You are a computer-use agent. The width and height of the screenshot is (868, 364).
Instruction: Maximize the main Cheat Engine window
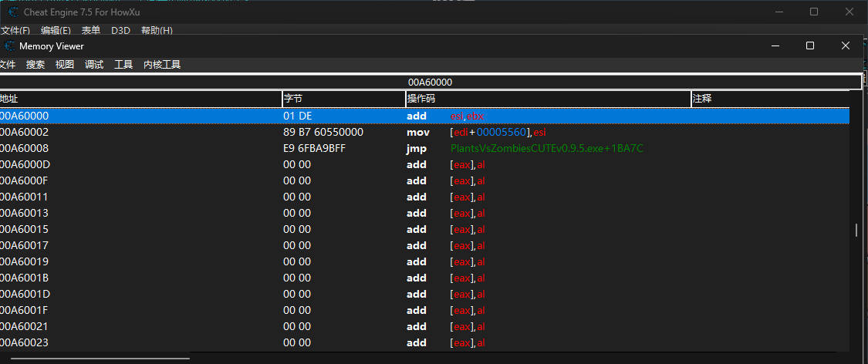(x=814, y=12)
